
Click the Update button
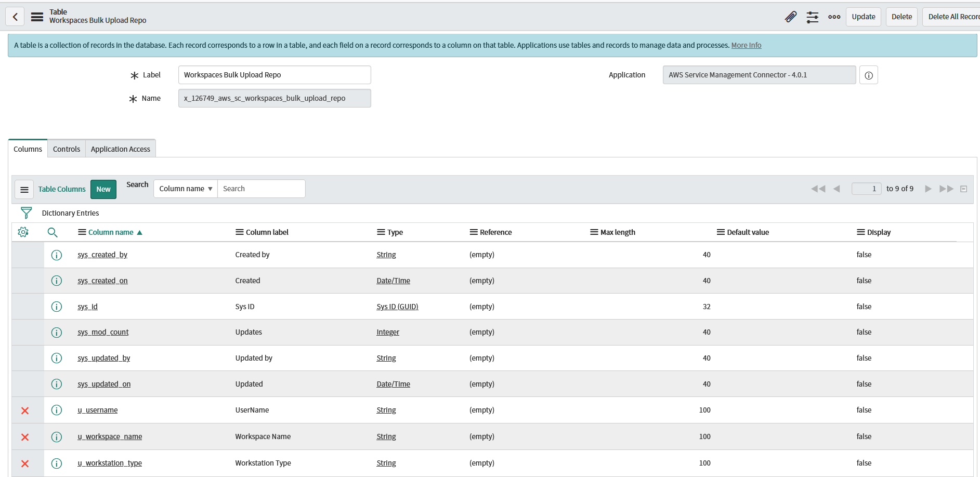pos(863,17)
